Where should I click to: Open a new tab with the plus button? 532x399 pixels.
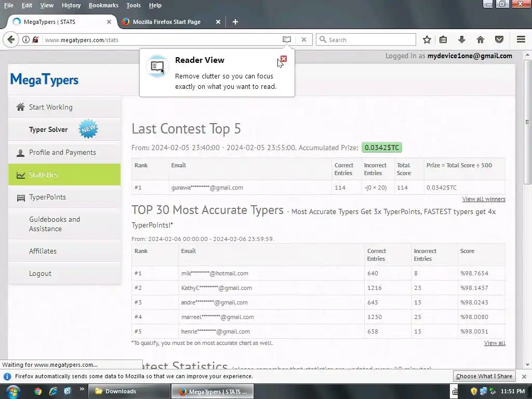coord(235,22)
